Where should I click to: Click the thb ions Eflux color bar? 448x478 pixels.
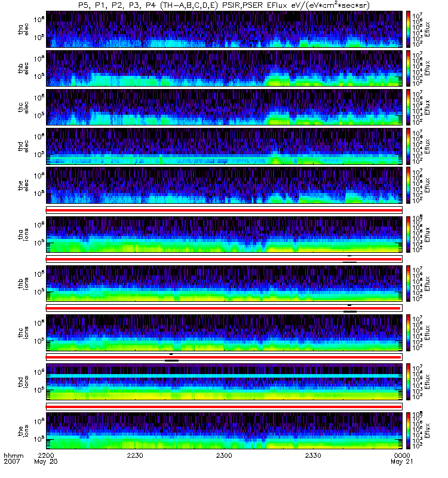(408, 283)
